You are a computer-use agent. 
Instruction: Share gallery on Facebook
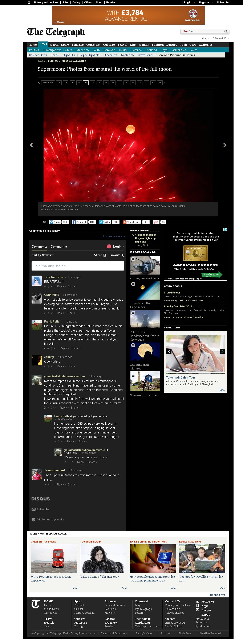[80, 222]
